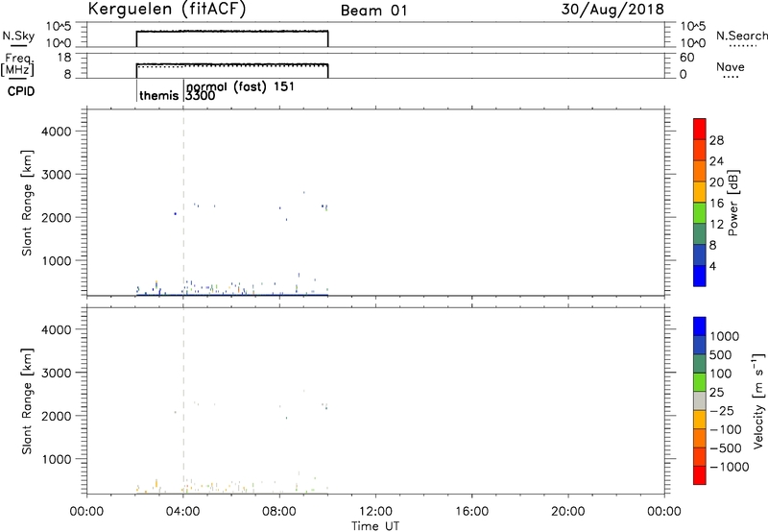Click the "-500" Velocity colorbar tick label
This screenshot has width=768, height=532.
726,448
